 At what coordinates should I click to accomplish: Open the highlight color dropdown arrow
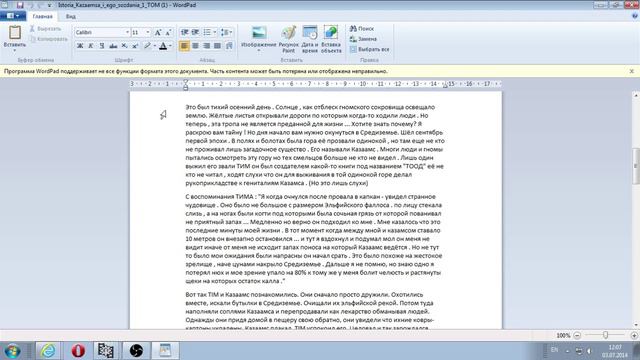pyautogui.click(x=155, y=46)
